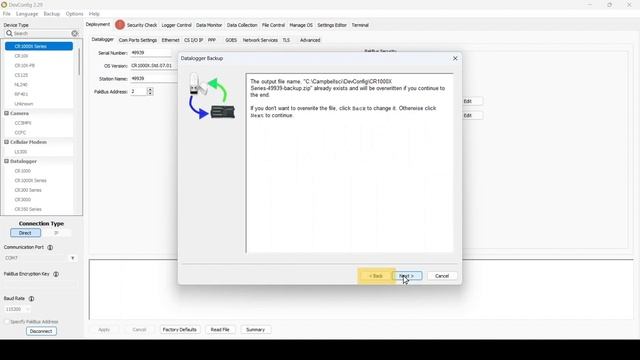Open the GOES sub-tab
Viewport: 640px width, 360px height.
231,40
